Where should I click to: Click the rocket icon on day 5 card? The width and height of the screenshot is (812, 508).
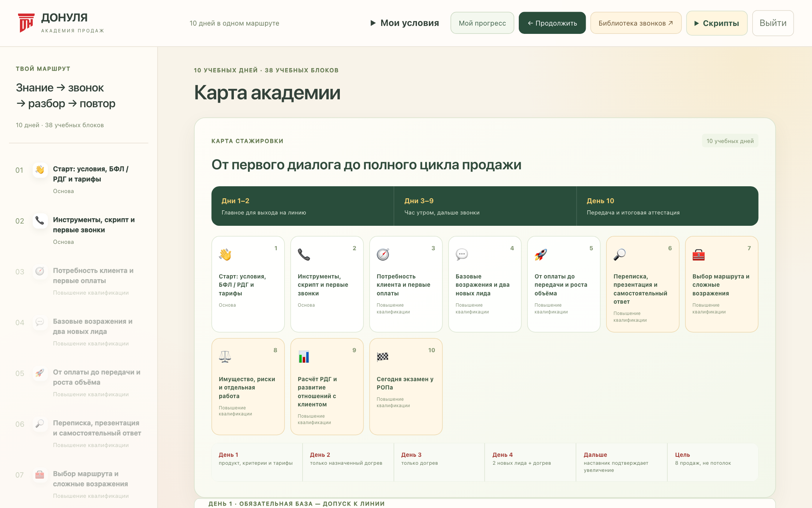(541, 255)
